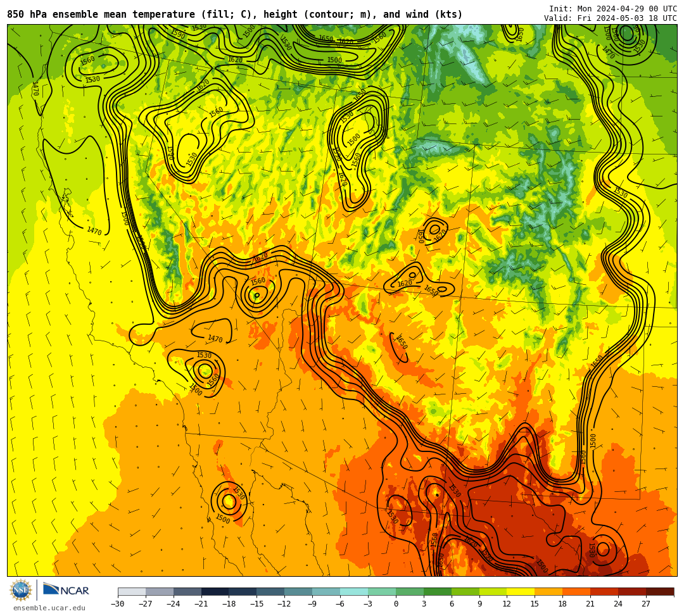Pick the 21 to 24 red colorbar swatch
Screen dimensions: 684x616
(x=604, y=591)
